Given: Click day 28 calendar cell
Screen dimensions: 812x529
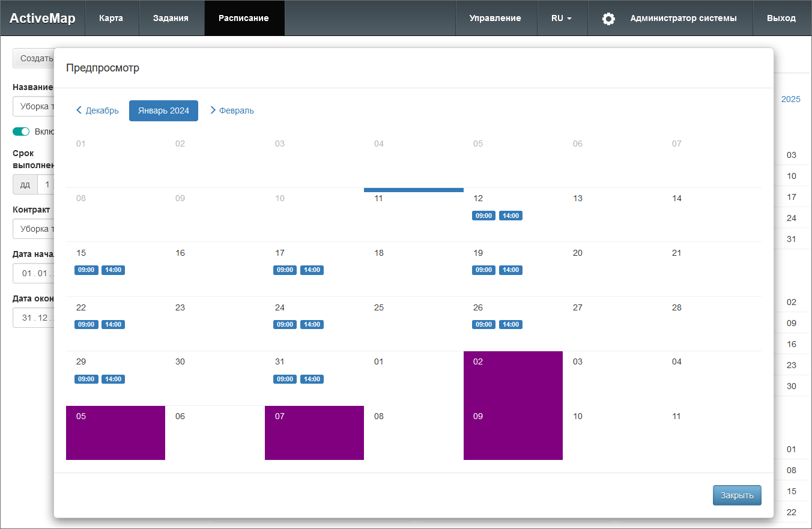Looking at the screenshot, I should (x=712, y=324).
